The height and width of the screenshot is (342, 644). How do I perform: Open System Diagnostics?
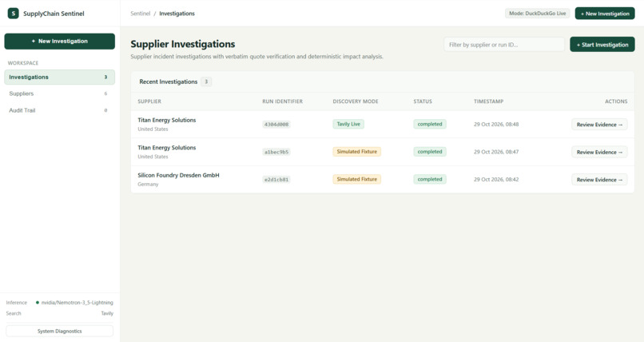[60, 331]
